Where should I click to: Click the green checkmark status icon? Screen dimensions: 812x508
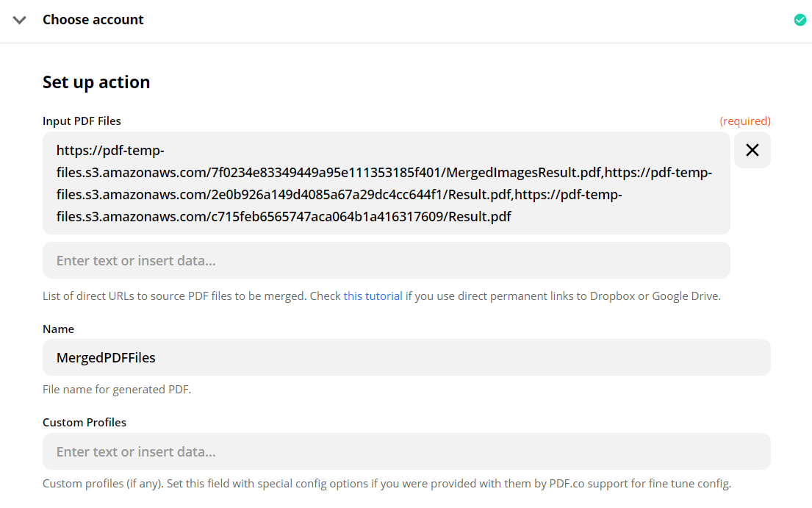pos(800,20)
